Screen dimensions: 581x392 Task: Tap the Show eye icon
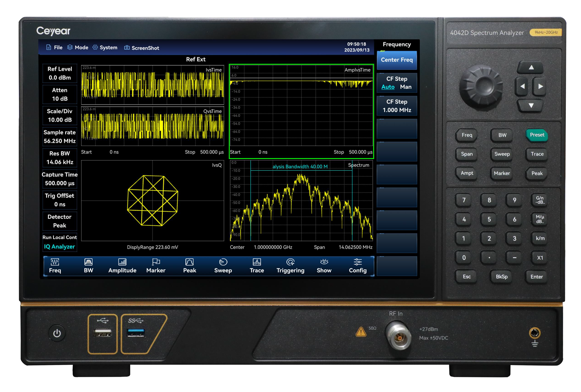324,262
